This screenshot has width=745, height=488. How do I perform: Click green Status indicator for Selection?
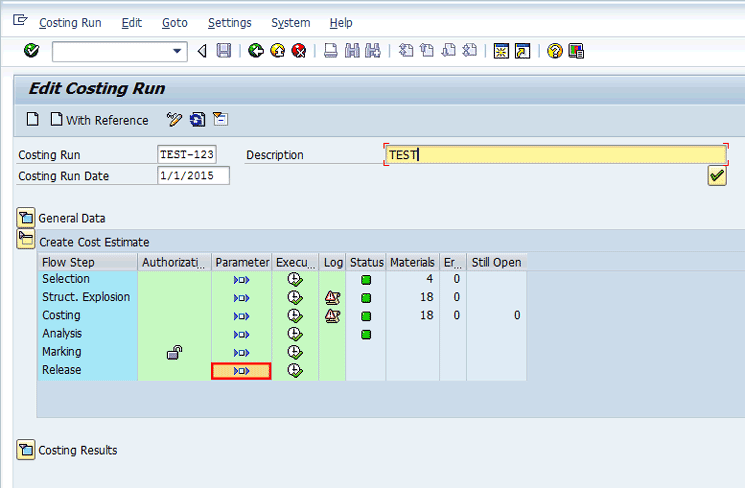coord(366,279)
